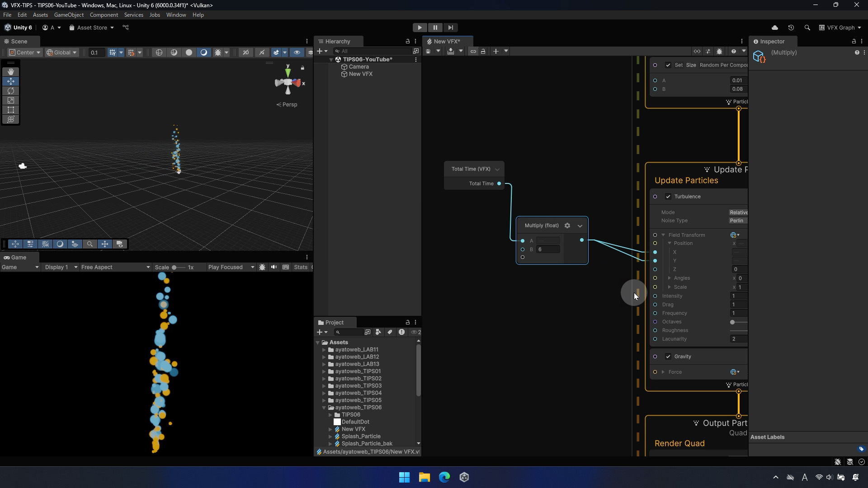Open the GameObject menu
This screenshot has width=868, height=488.
tap(69, 15)
